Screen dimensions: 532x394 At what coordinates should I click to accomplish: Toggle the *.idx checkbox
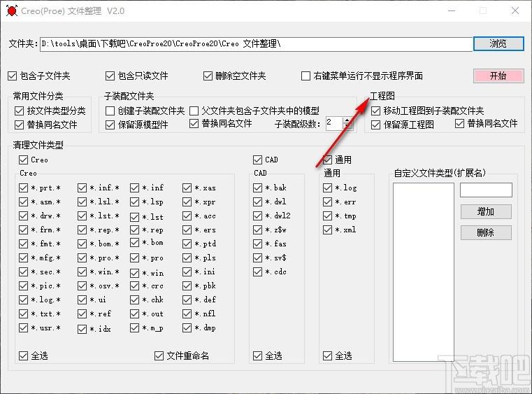point(82,329)
